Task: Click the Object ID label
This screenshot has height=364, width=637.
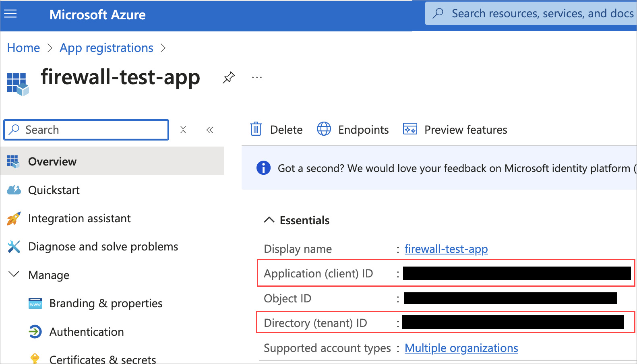Action: [x=287, y=298]
